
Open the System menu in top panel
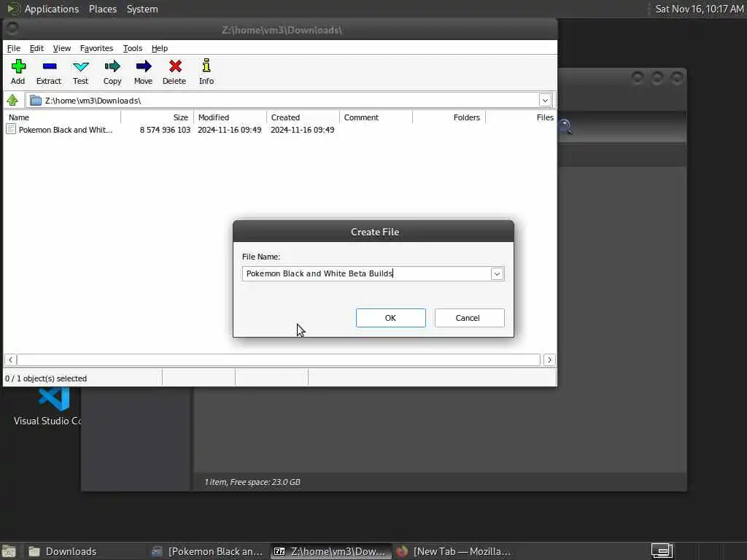(x=142, y=9)
